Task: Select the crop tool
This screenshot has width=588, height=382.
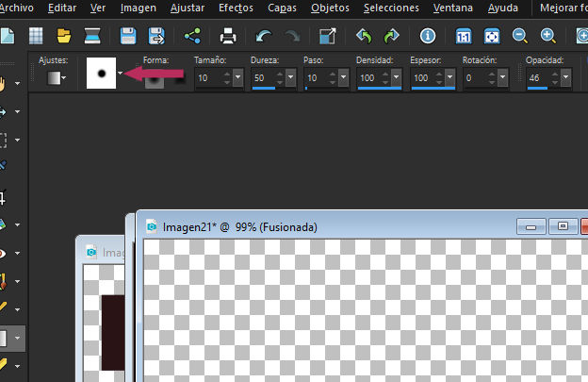Action: [3, 196]
